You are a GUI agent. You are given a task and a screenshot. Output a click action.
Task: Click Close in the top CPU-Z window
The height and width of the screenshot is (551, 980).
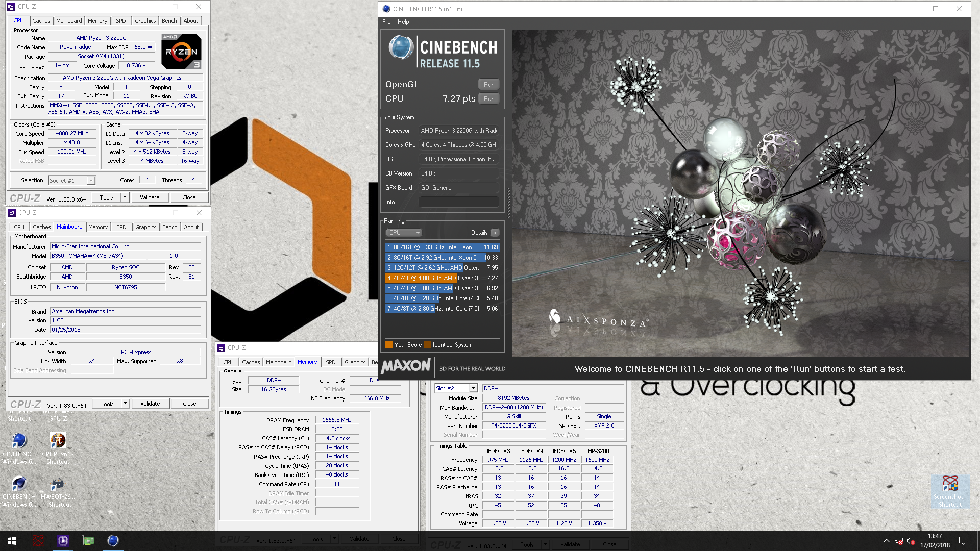pyautogui.click(x=189, y=197)
